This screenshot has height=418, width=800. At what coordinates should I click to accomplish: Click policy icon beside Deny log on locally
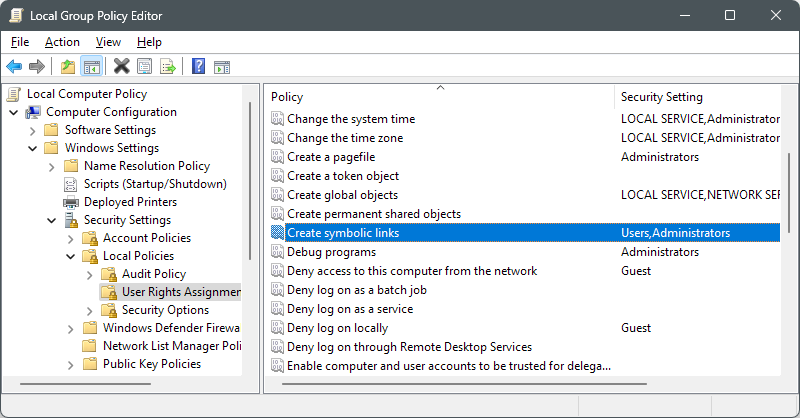(277, 328)
